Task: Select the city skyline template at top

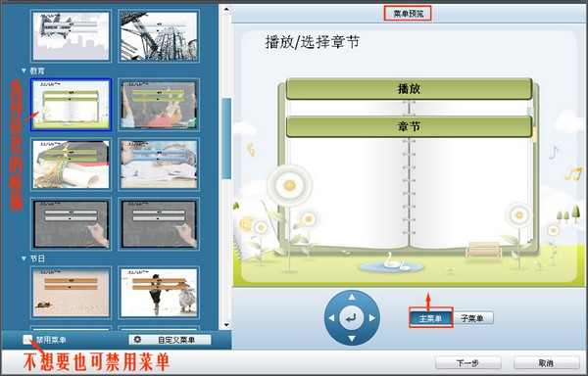Action: [71, 36]
